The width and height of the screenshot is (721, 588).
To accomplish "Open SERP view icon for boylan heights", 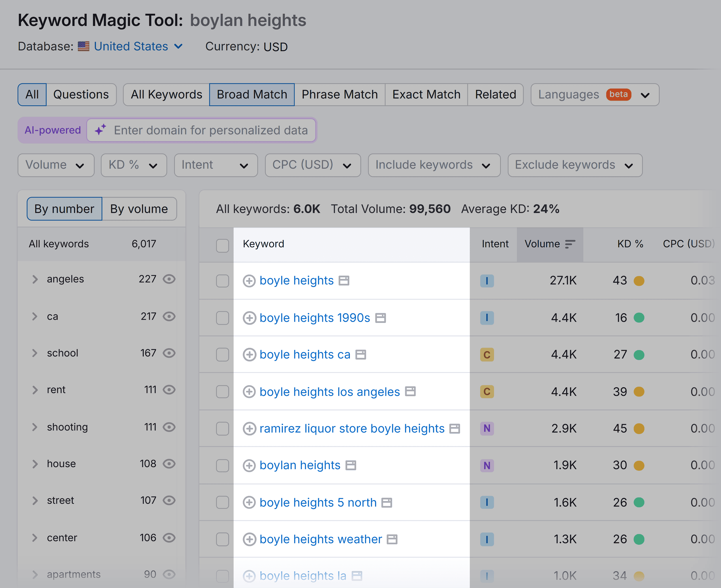I will [351, 465].
